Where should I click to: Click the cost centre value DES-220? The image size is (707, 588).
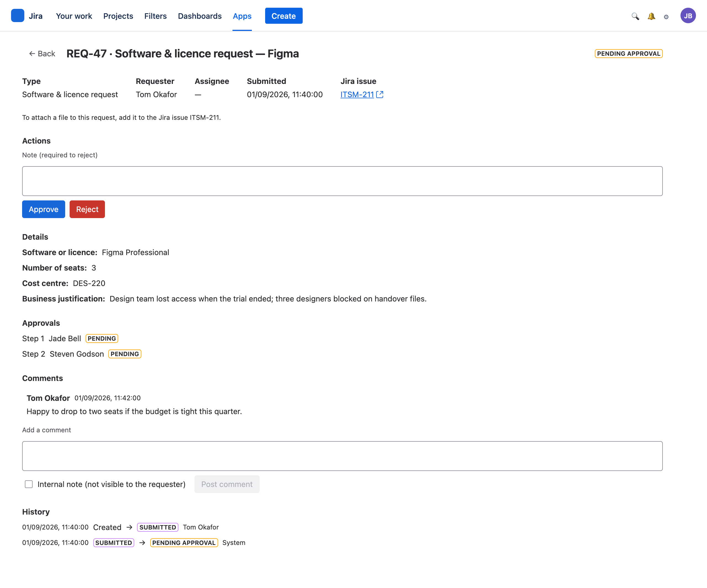89,284
